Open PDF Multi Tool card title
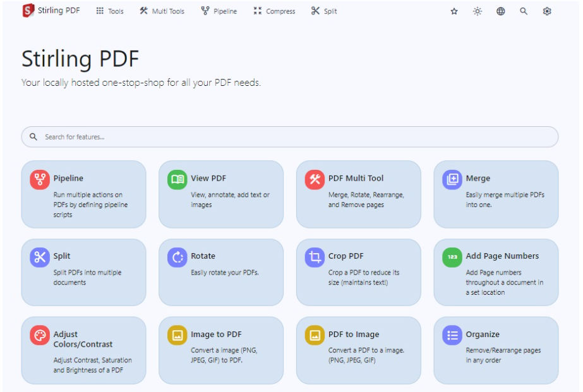The height and width of the screenshot is (392, 583). coord(356,179)
